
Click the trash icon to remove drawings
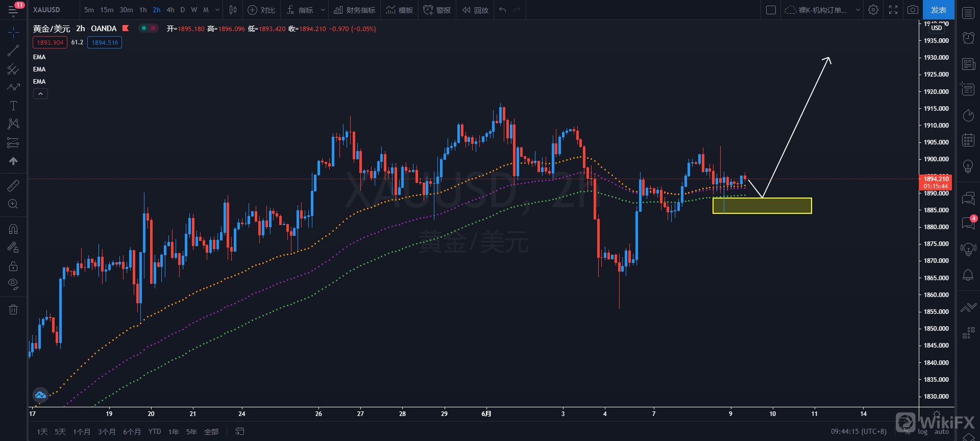pyautogui.click(x=13, y=309)
